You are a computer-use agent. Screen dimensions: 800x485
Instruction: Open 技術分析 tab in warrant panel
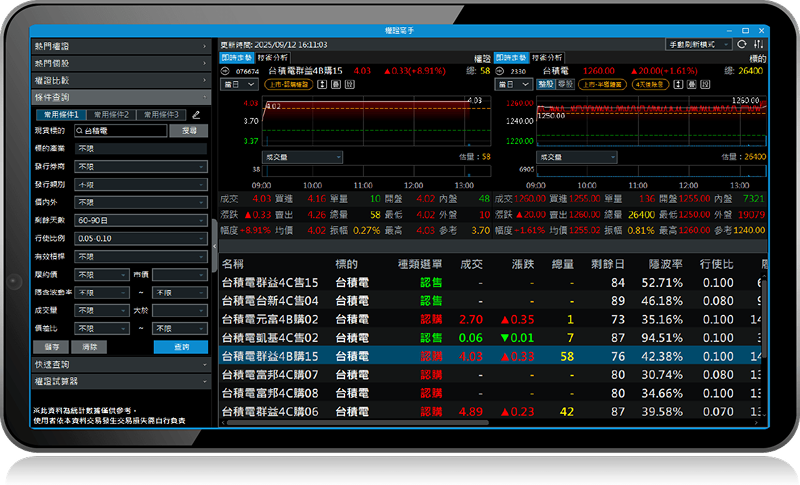[272, 58]
